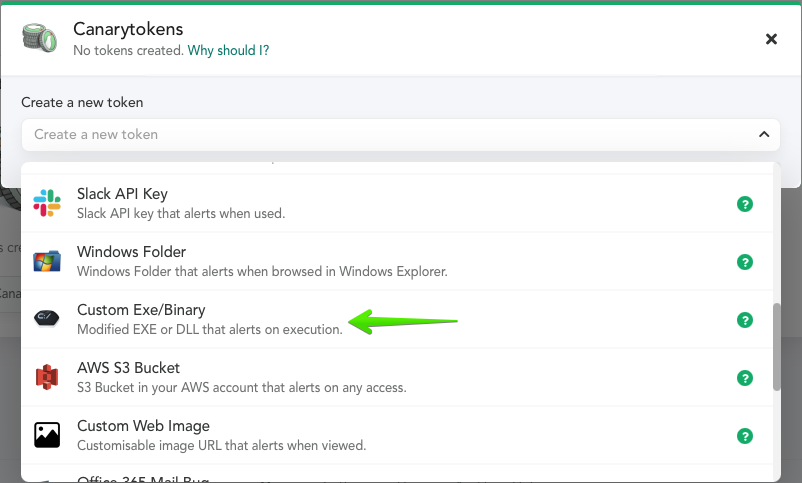Click the Create a new token field
The height and width of the screenshot is (483, 802).
click(401, 135)
